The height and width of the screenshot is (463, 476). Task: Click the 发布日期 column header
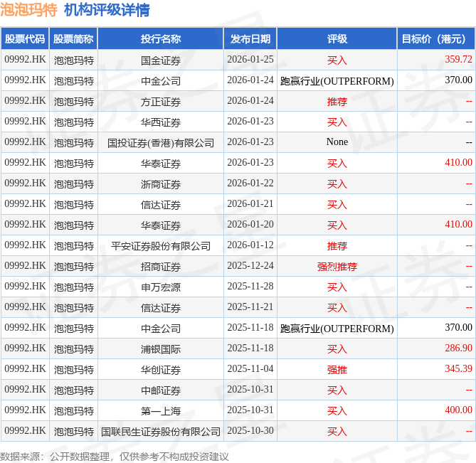click(x=250, y=38)
